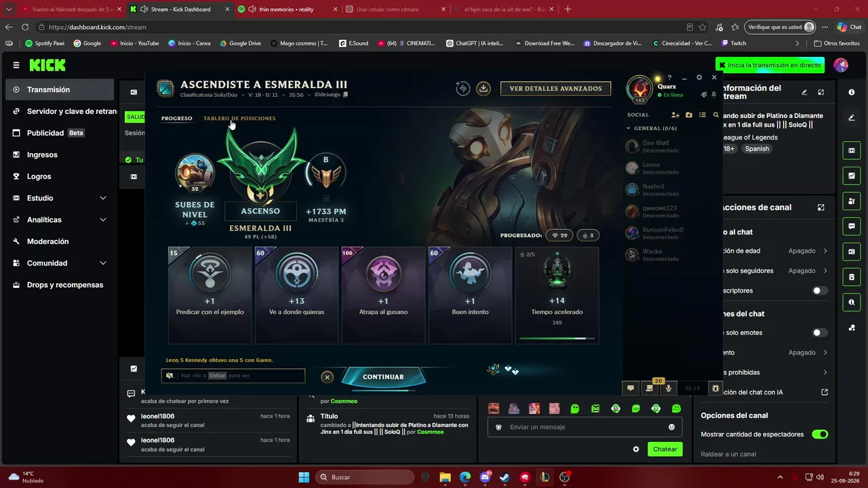The image size is (868, 488).
Task: Switch to Tablero de Posiciones tab
Action: point(239,119)
